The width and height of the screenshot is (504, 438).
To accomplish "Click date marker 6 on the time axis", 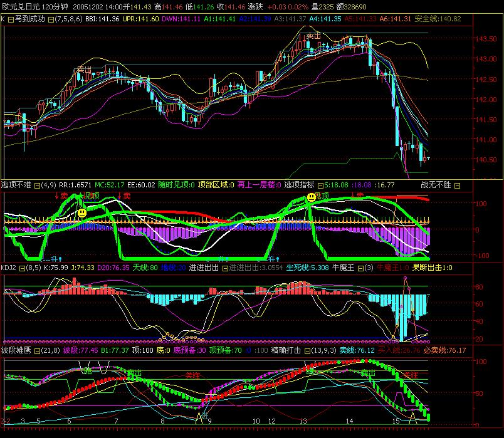I will [x=69, y=421].
